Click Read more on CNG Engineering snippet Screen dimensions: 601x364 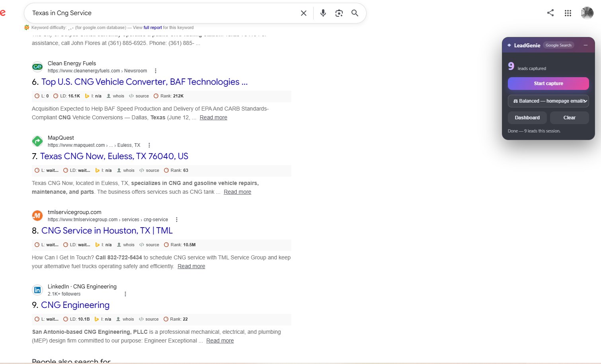[x=220, y=341]
